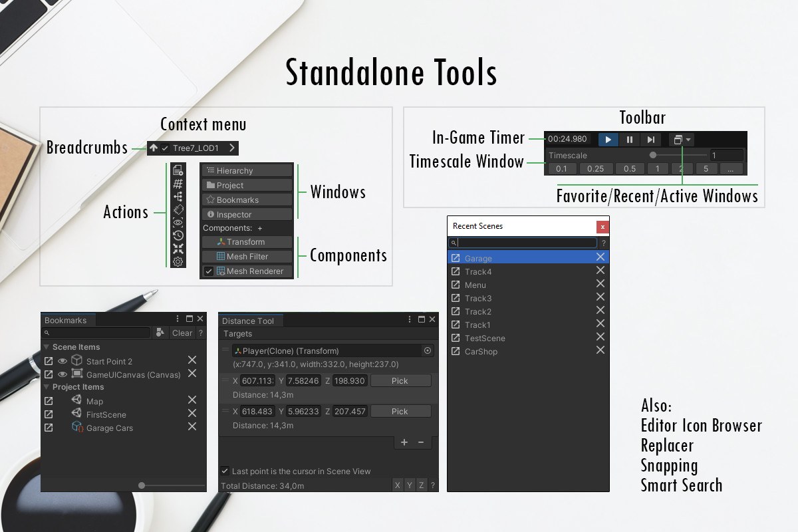Click the plus next to Components

point(260,228)
